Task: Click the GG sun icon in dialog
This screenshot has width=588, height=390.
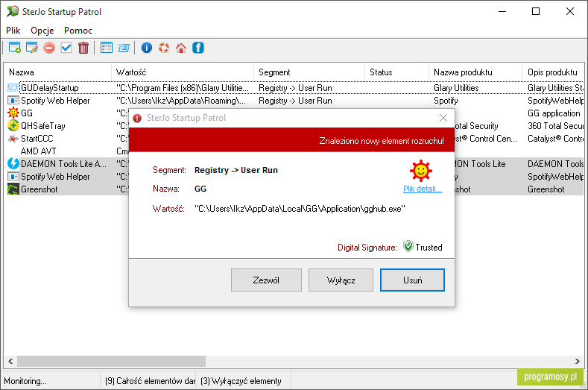Action: point(421,171)
